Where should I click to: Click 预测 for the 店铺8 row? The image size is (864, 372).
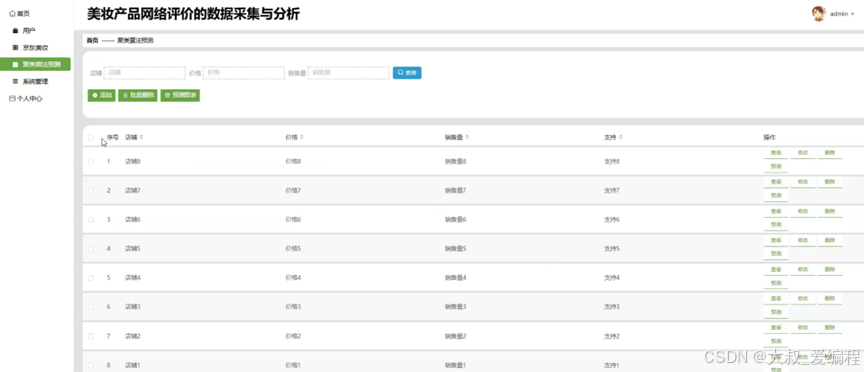pyautogui.click(x=776, y=167)
